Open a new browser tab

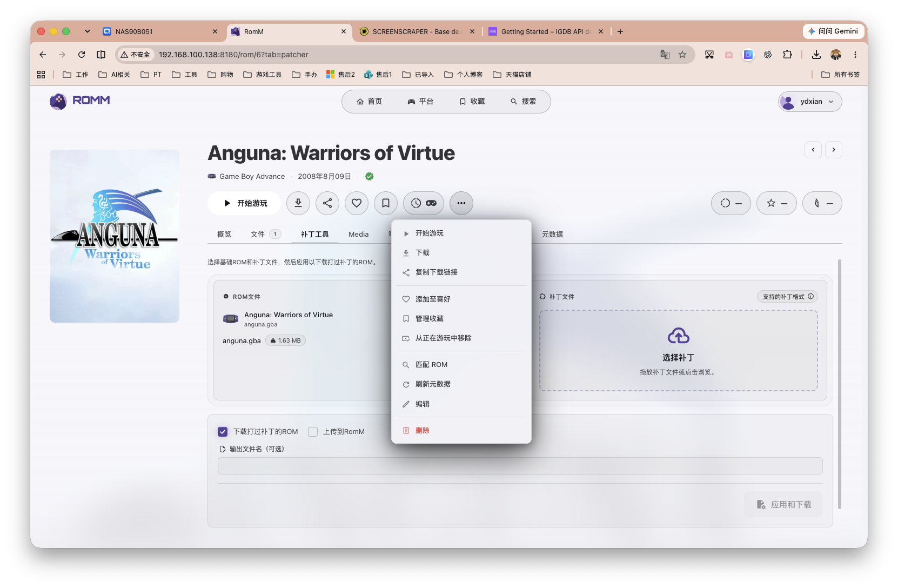coord(620,31)
